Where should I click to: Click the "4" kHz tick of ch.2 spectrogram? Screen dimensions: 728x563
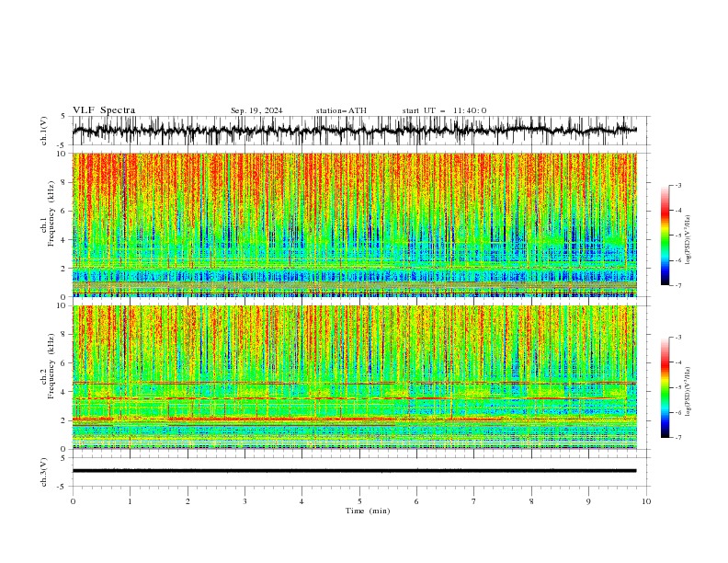click(x=65, y=392)
